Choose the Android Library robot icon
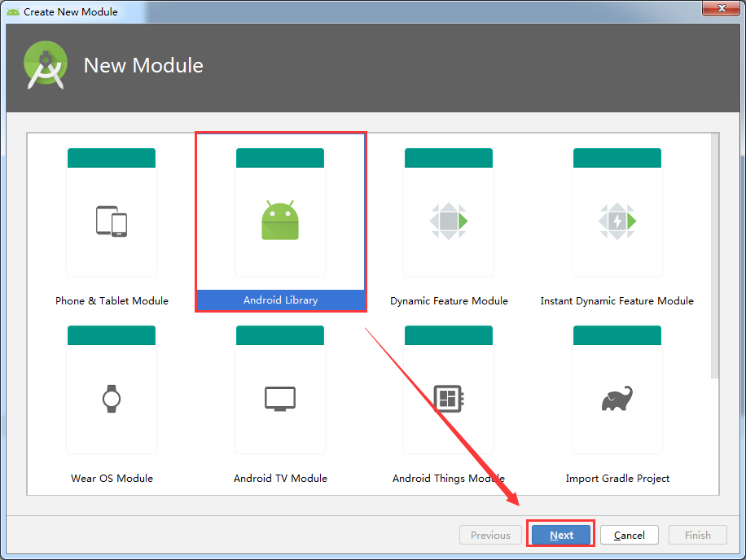Viewport: 746px width, 560px height. 280,220
